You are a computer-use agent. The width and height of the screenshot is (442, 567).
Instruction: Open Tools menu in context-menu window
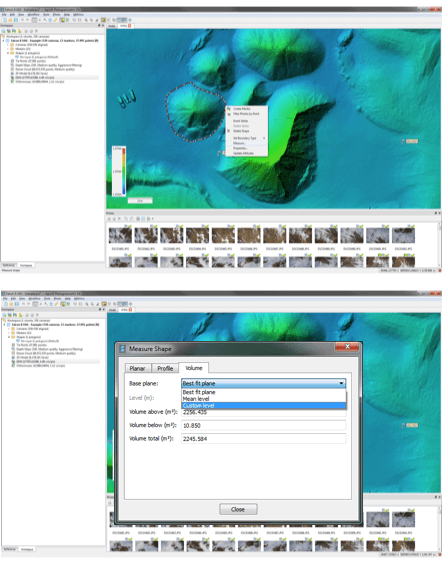(x=46, y=15)
